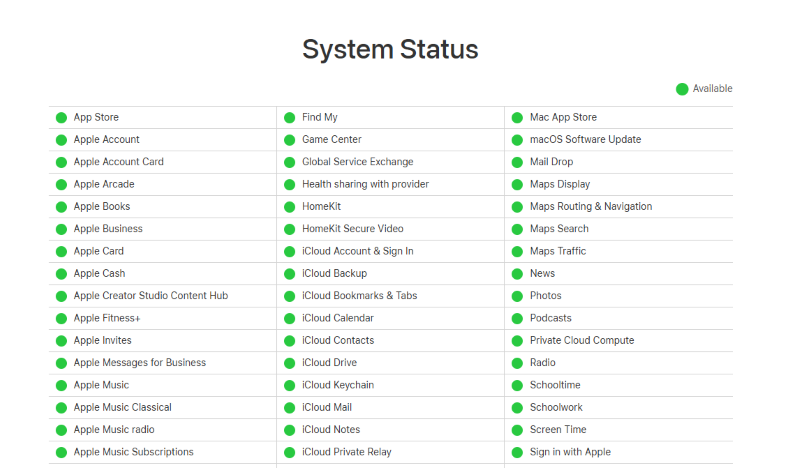Select the Maps Display entry

coord(560,184)
